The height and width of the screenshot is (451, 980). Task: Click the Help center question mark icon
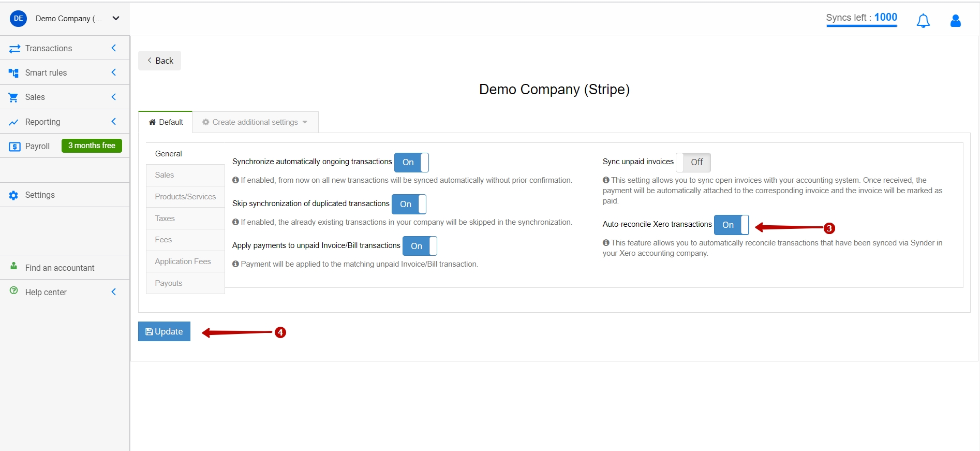(x=14, y=290)
